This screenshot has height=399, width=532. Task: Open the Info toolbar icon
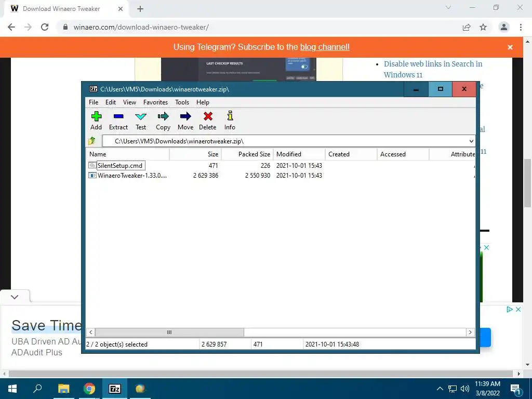click(230, 121)
